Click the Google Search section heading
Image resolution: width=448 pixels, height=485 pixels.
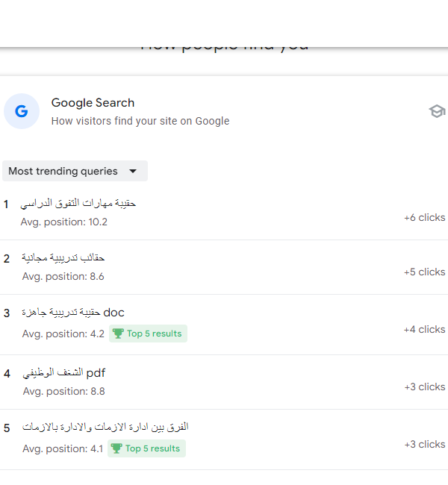coord(93,103)
